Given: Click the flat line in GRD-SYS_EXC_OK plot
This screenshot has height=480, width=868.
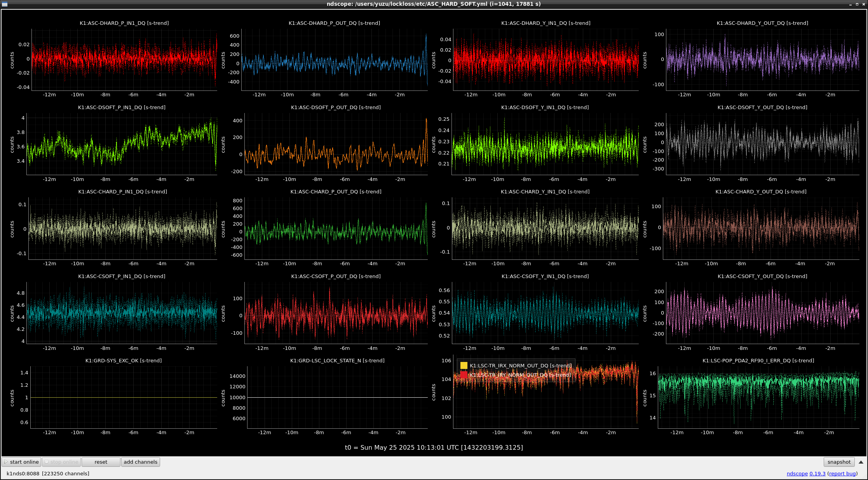Looking at the screenshot, I should pos(124,397).
